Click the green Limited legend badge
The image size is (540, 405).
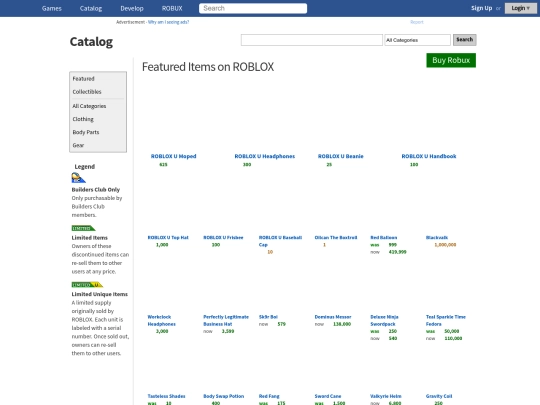coord(83,228)
